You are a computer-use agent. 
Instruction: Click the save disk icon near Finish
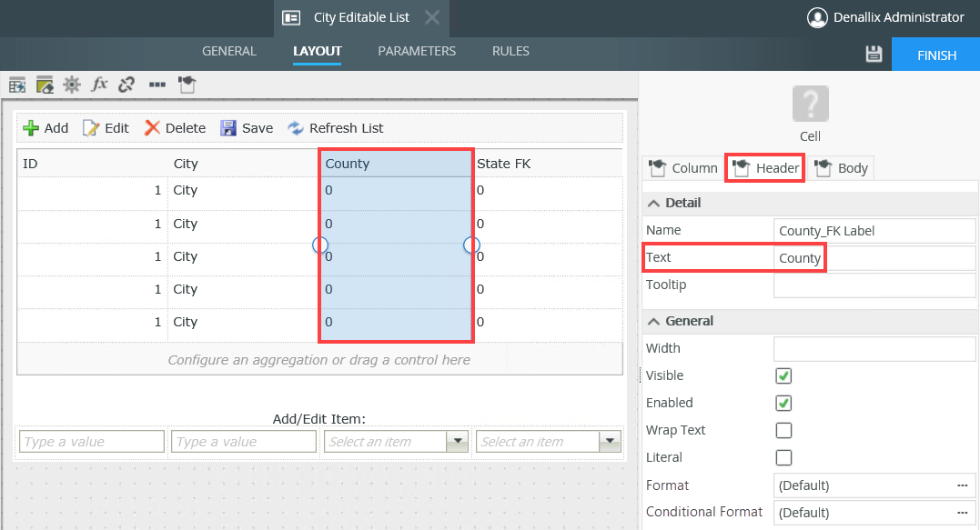(874, 55)
